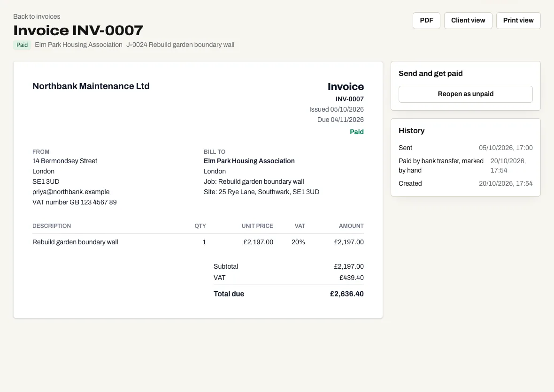Open the Client view
Screen dimensions: 554x392
[x=468, y=21]
